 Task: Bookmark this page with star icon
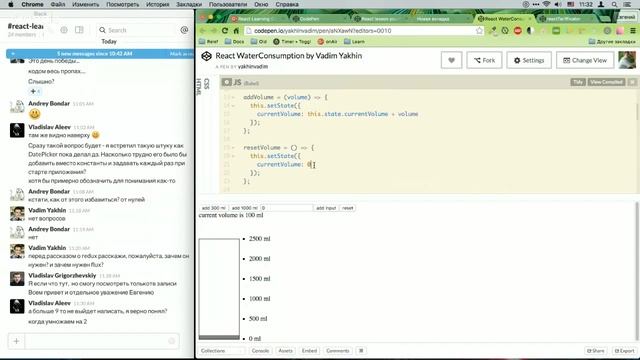point(479,31)
